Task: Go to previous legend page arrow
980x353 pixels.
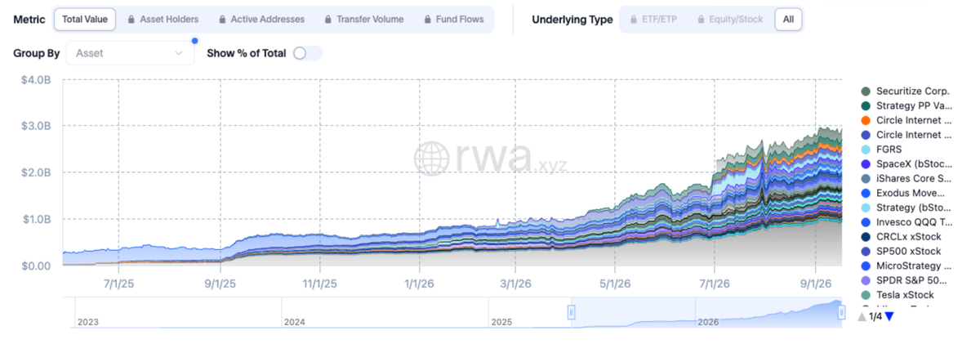Action: (862, 316)
